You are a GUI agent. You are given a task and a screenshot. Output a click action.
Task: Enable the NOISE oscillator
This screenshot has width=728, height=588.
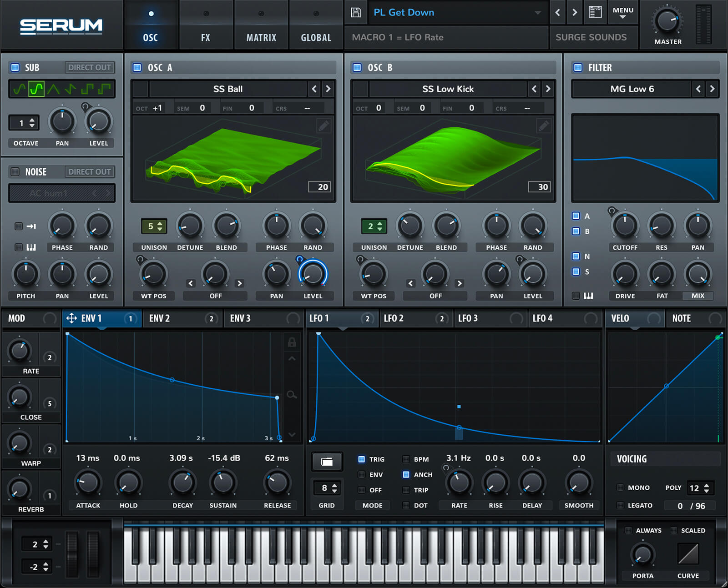[x=15, y=171]
